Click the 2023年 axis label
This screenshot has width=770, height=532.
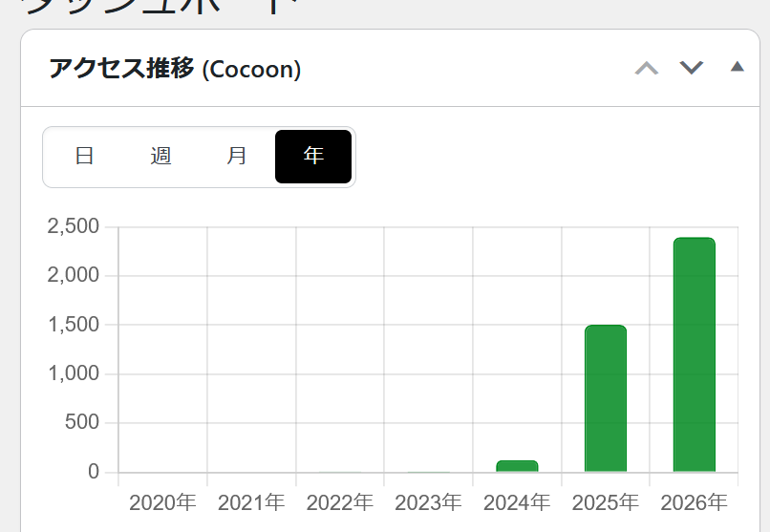(428, 502)
